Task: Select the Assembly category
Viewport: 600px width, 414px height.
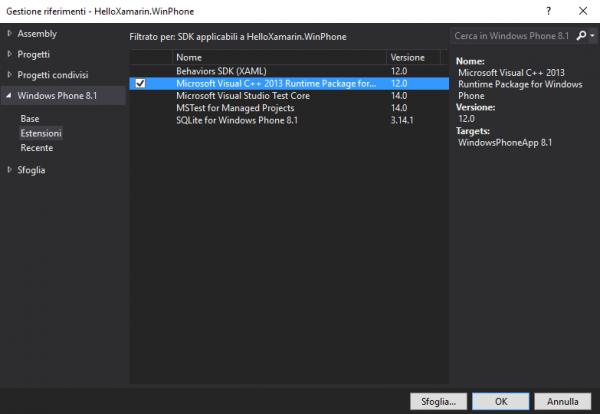Action: 37,34
